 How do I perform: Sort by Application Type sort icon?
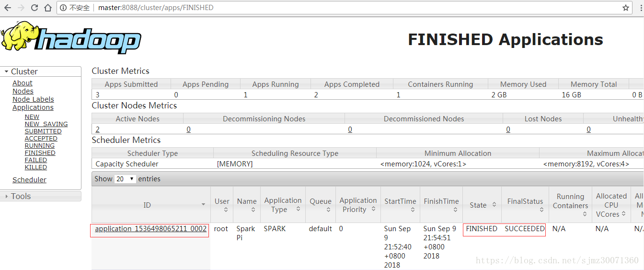(x=298, y=209)
